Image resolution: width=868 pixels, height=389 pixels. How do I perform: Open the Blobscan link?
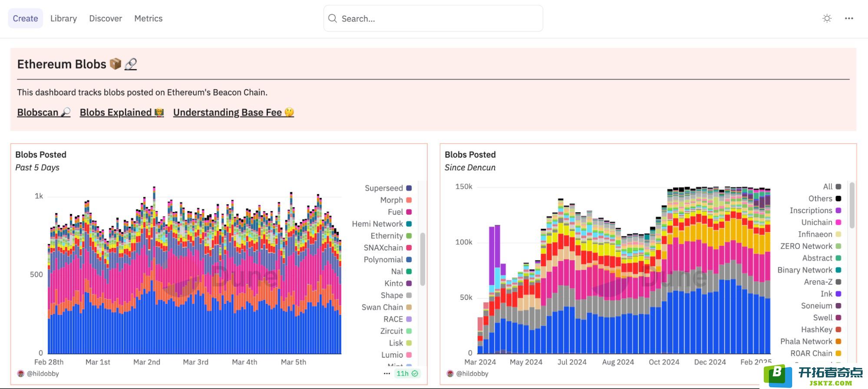(43, 112)
